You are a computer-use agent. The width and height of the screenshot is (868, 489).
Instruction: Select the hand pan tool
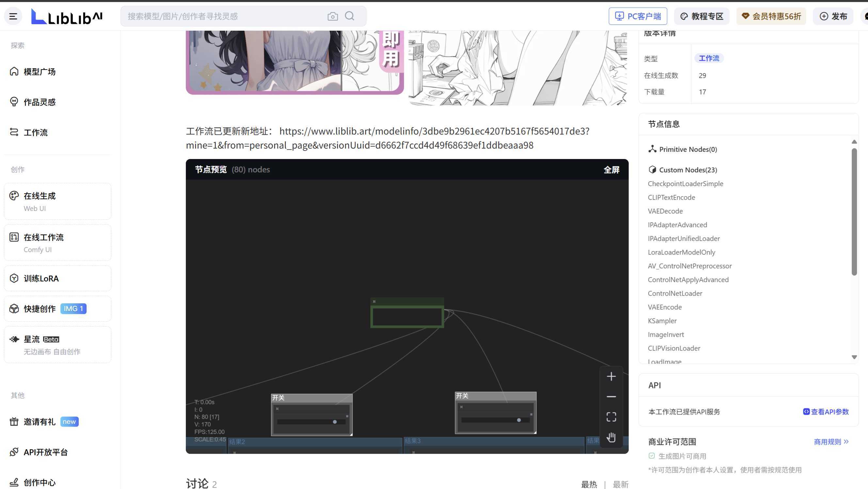tap(611, 437)
